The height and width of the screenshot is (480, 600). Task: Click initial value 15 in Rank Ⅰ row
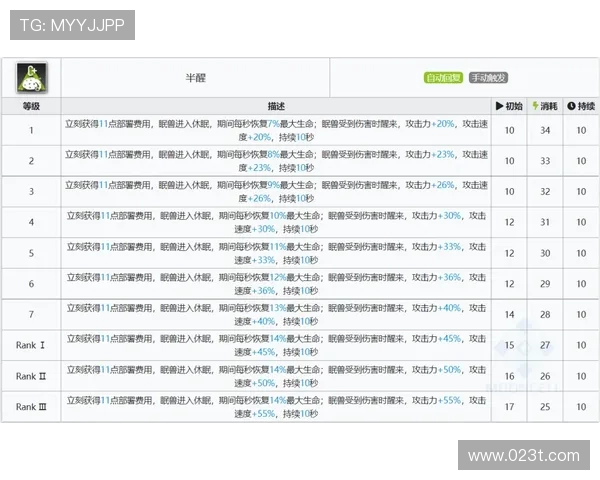coord(509,345)
